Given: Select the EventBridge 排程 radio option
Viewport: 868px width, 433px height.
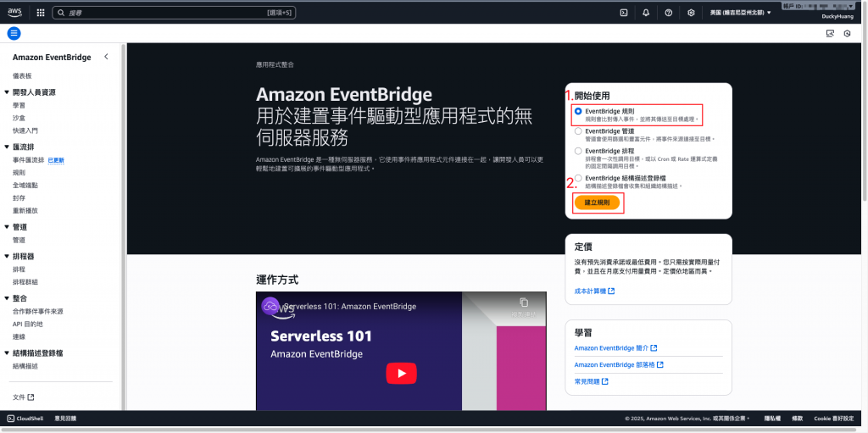Looking at the screenshot, I should point(578,151).
